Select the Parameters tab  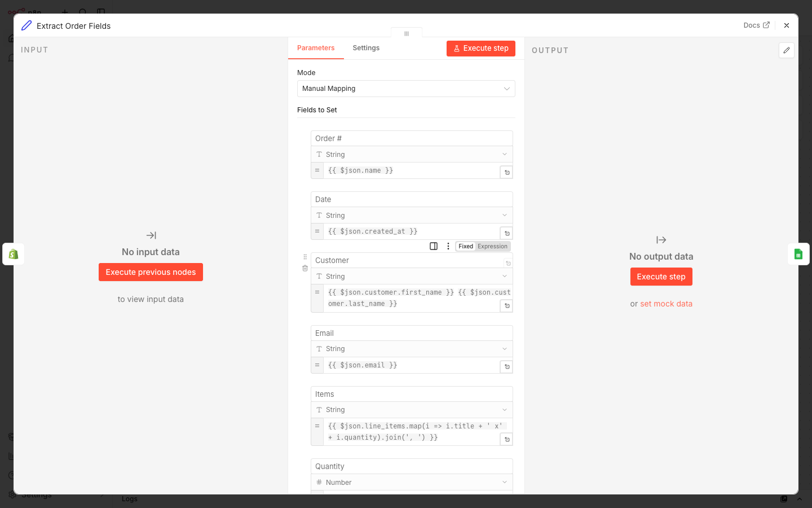(x=316, y=48)
